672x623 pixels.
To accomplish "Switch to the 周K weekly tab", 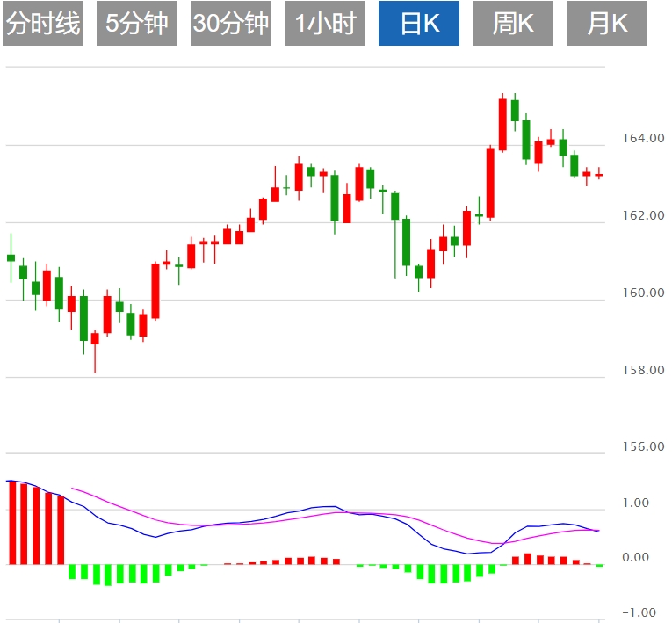I will tap(513, 23).
